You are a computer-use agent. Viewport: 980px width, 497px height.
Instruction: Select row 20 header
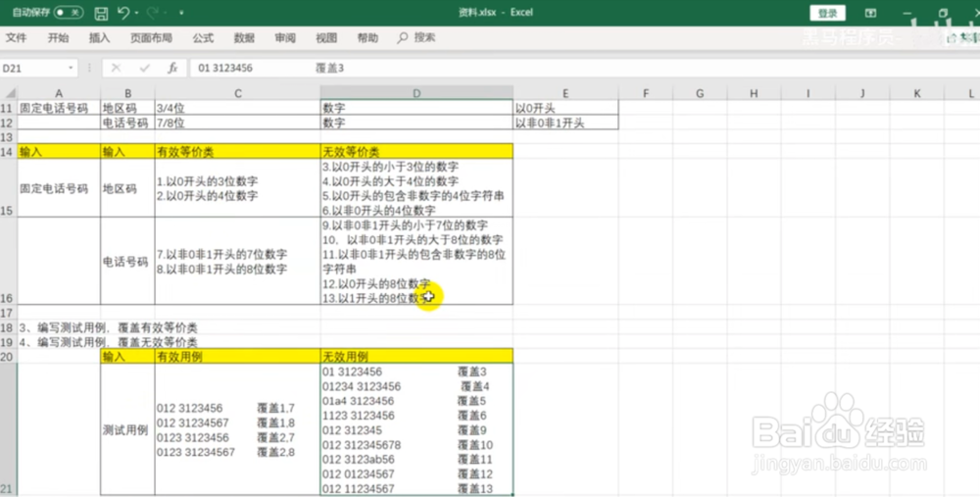8,357
